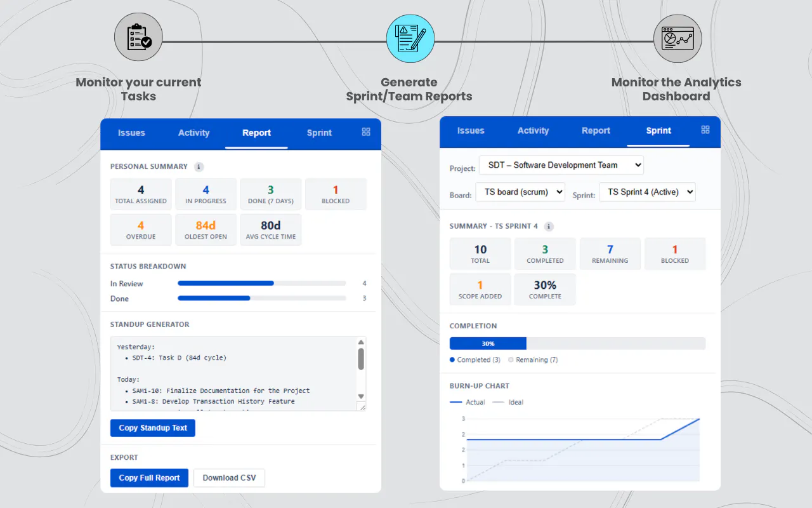Click the Overdue summary card
The height and width of the screenshot is (508, 812).
tap(141, 230)
